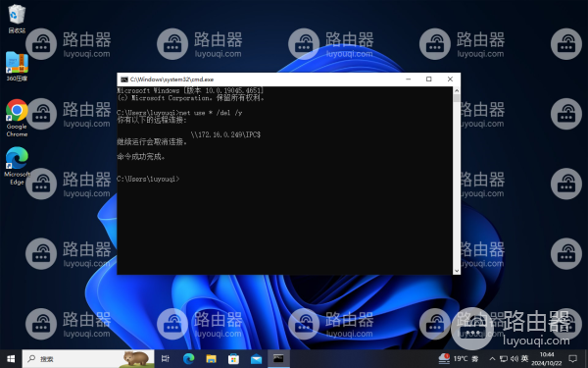The height and width of the screenshot is (368, 588).
Task: Open the Recycle Bin desktop icon
Action: pyautogui.click(x=17, y=19)
